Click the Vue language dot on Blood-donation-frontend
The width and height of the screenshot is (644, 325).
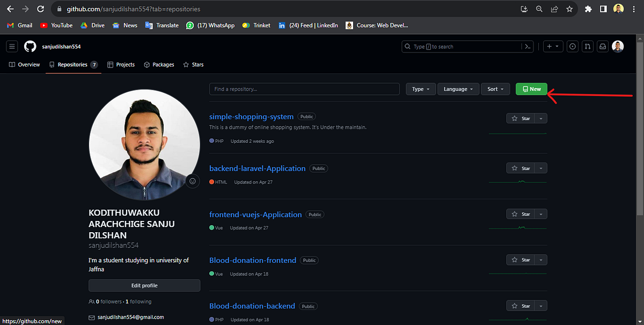point(212,274)
